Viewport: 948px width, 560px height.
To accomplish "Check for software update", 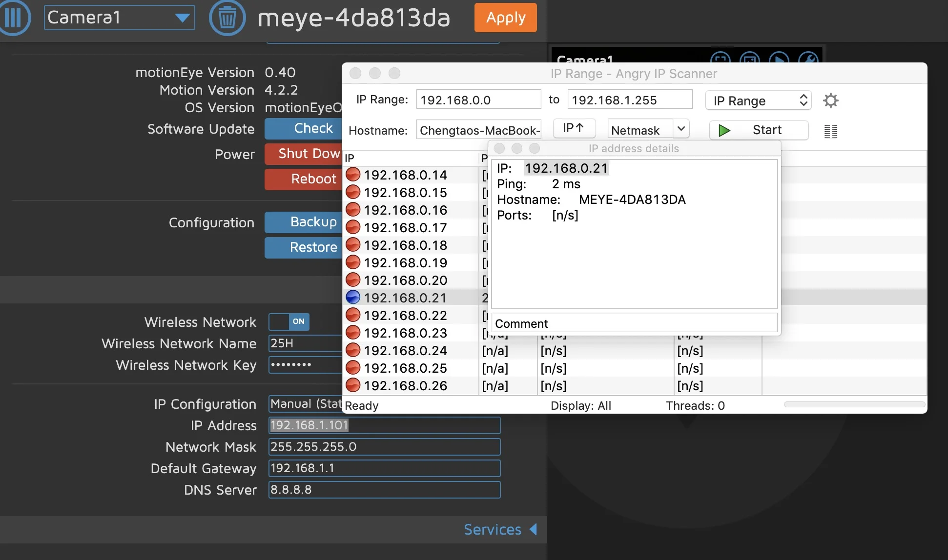I will [x=304, y=128].
